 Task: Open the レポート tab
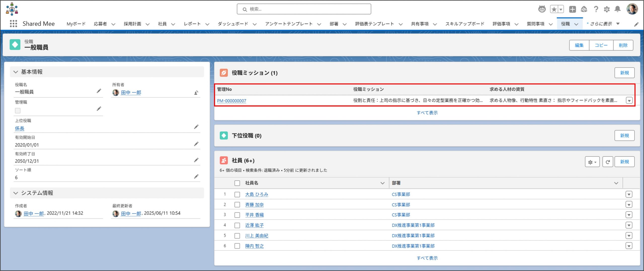coord(192,24)
